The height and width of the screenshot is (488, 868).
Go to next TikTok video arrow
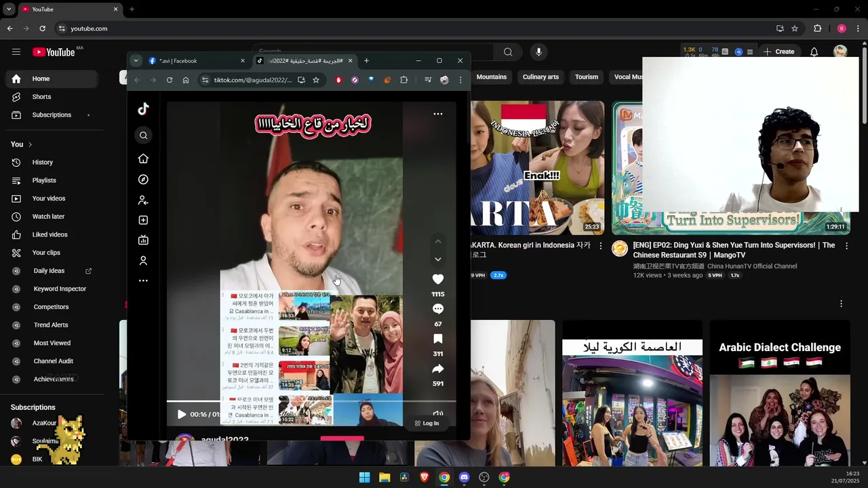(438, 260)
